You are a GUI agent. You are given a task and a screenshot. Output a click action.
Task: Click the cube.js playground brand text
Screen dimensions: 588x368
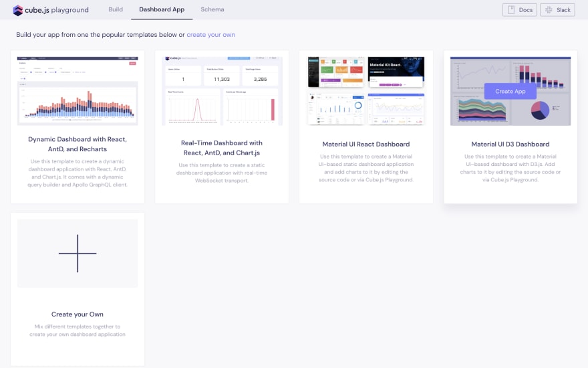tap(57, 10)
